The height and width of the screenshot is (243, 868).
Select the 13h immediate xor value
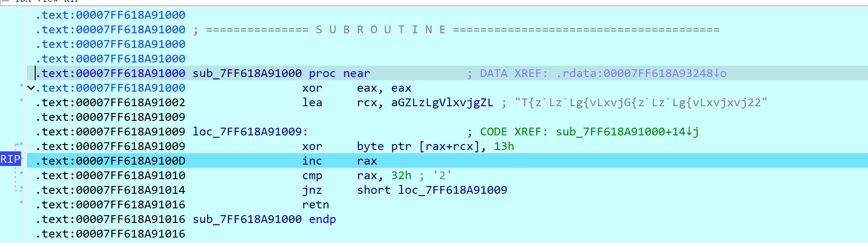click(x=503, y=146)
